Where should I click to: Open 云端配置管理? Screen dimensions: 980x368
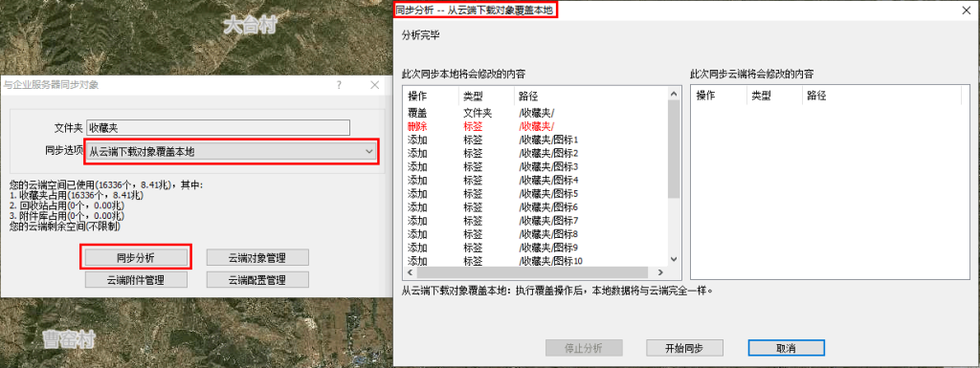coord(257,279)
